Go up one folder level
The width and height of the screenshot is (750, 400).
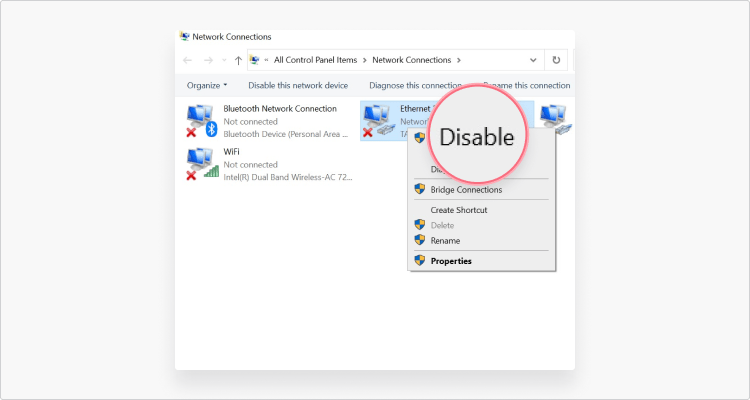(238, 60)
